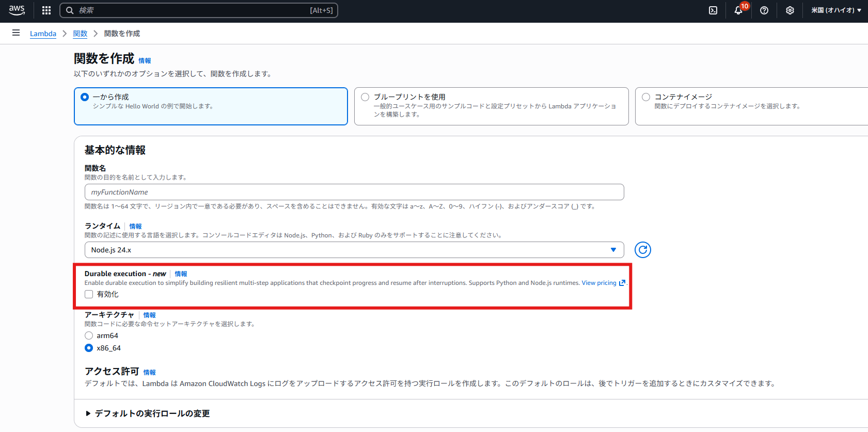Viewport: 868px width, 432px height.
Task: Open the help question mark icon
Action: pos(764,10)
